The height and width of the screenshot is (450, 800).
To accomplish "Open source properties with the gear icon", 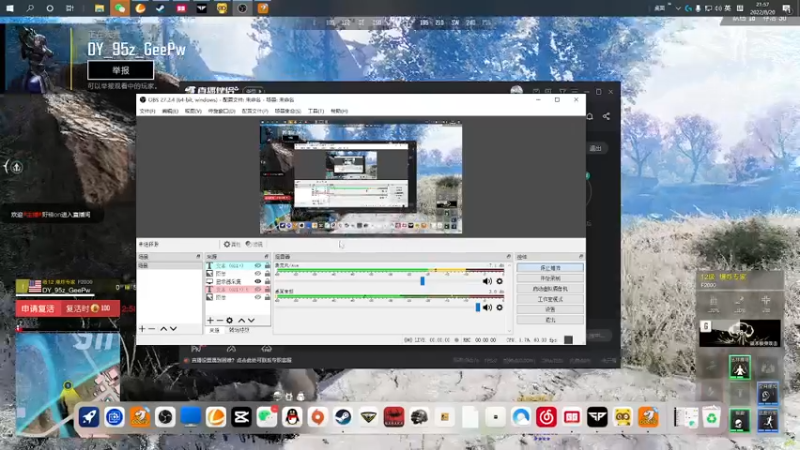I will coord(230,320).
